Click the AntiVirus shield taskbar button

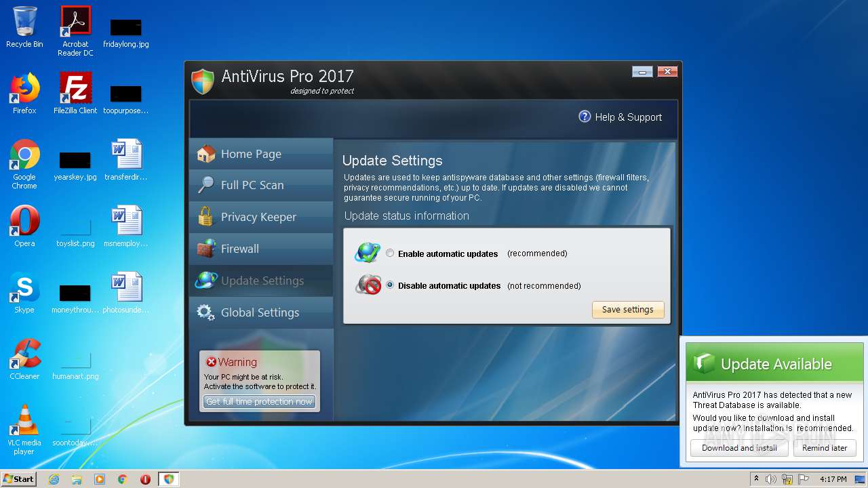[169, 479]
